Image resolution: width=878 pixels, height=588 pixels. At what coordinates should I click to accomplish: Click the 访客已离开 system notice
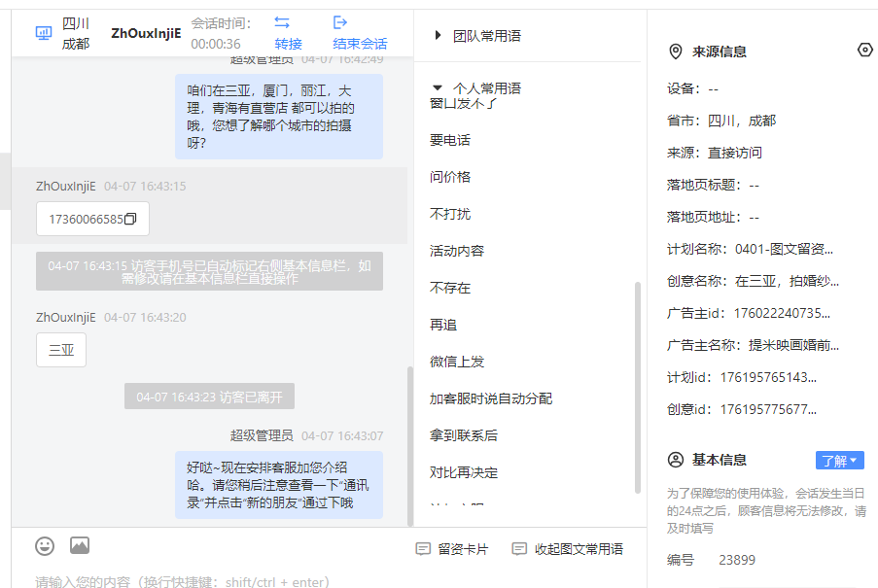tap(209, 397)
